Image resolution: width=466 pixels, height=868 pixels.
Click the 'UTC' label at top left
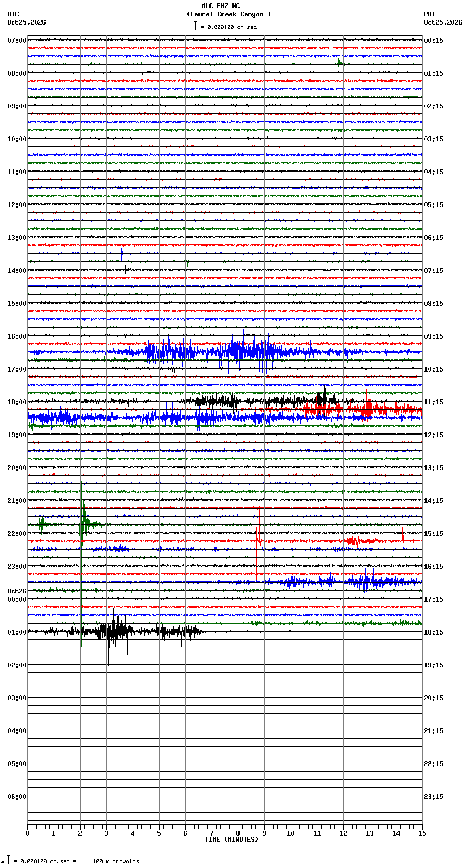tap(13, 14)
